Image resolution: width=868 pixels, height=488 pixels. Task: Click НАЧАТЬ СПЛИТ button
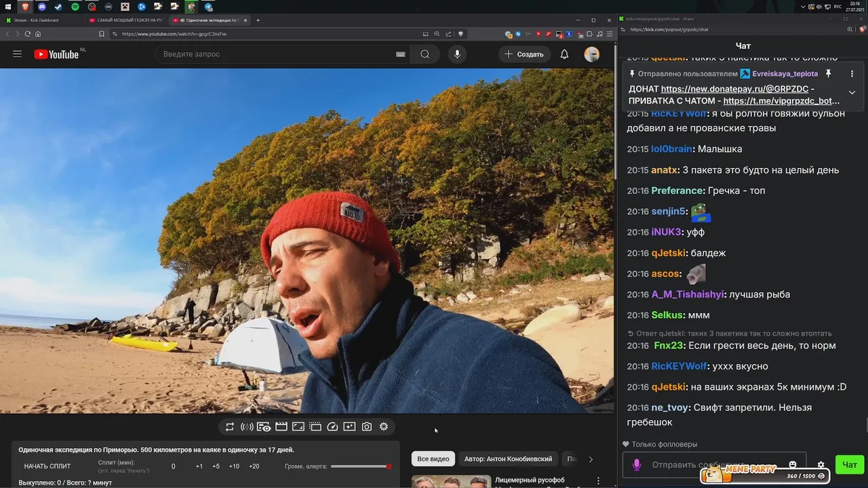(47, 466)
